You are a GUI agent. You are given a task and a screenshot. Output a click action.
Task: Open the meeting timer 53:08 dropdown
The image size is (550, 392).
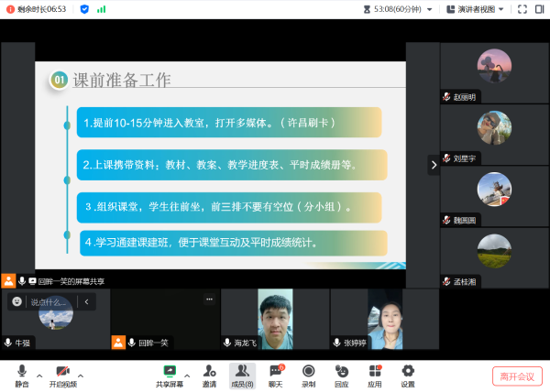point(397,9)
